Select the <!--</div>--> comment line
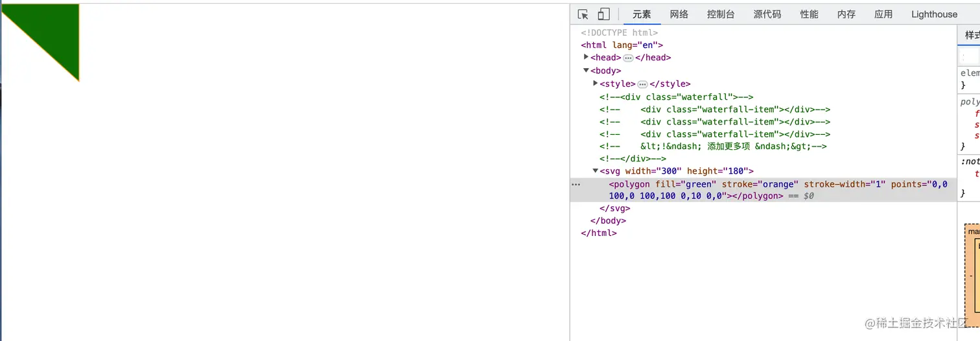 point(633,159)
